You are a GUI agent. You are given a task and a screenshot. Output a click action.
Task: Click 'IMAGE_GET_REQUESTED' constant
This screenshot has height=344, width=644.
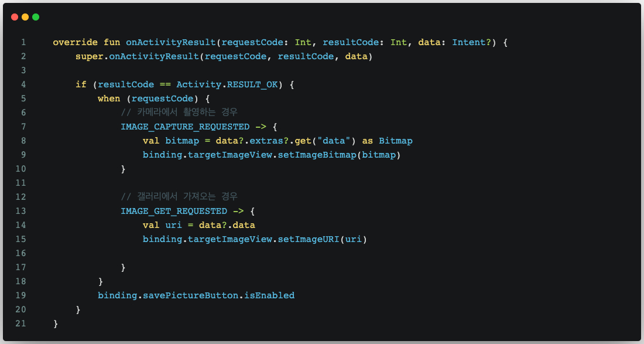tap(174, 211)
